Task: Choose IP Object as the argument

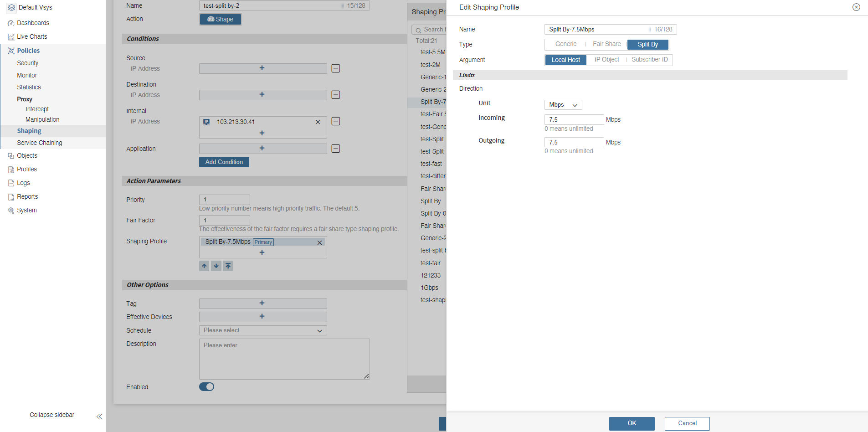Action: pos(606,60)
